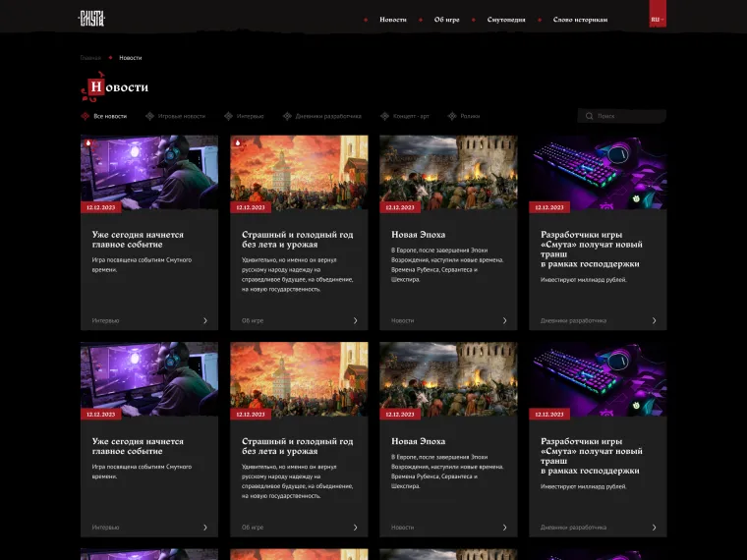Open second-row 'Новая Эпоха' title
Screen dimensions: 747x560
(419, 441)
